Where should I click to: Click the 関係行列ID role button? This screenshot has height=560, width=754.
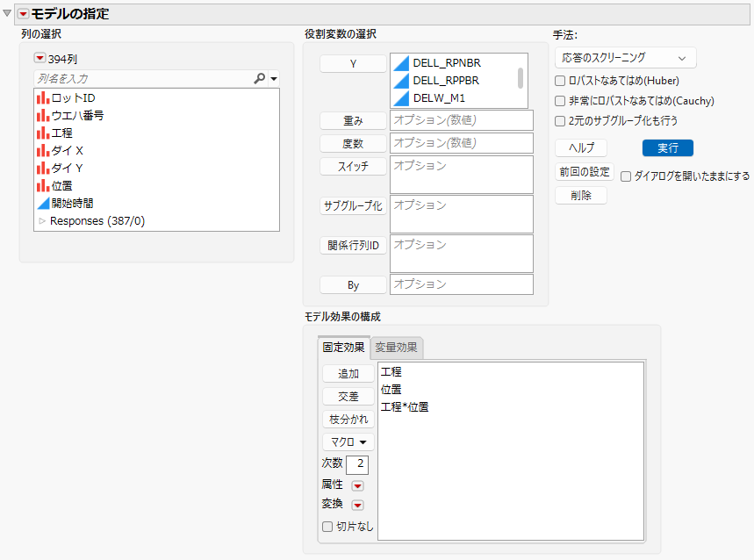353,245
